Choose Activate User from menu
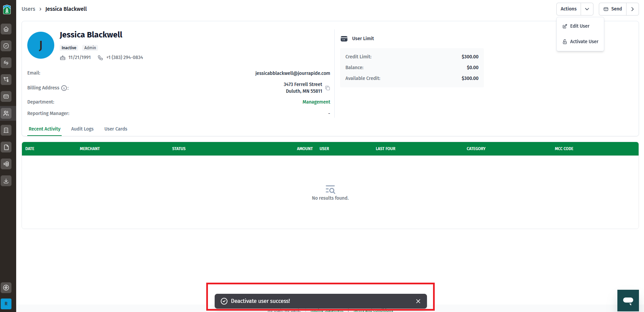Viewport: 644px width, 312px height. [x=580, y=41]
